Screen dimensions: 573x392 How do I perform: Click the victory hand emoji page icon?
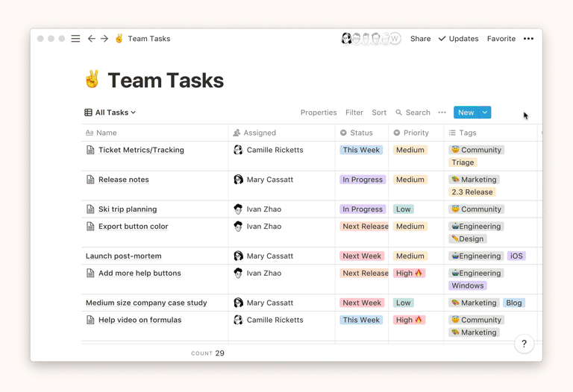point(92,80)
